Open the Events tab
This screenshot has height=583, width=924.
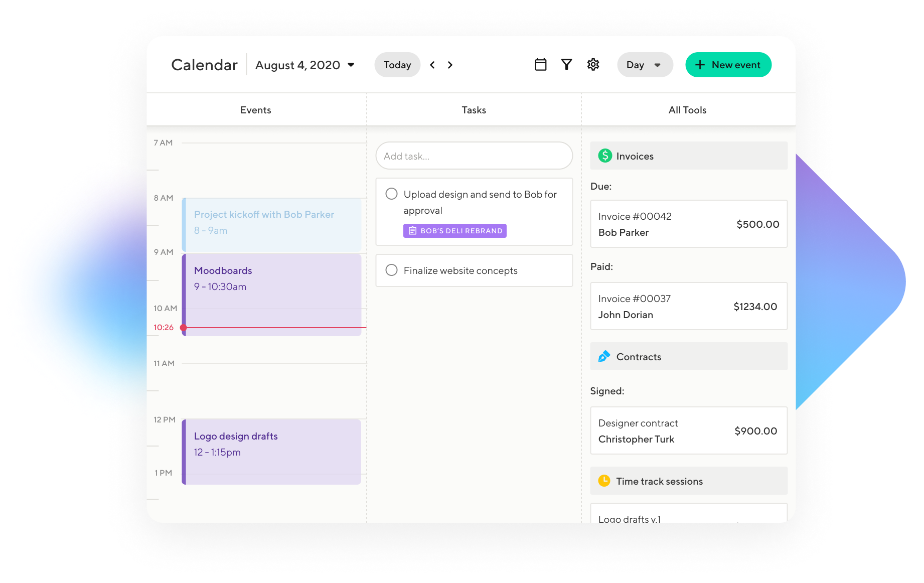click(255, 110)
